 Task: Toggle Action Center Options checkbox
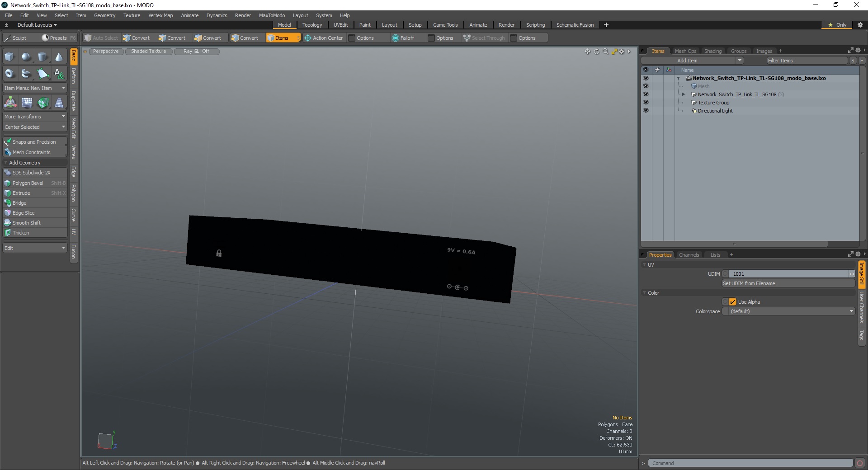(x=352, y=38)
